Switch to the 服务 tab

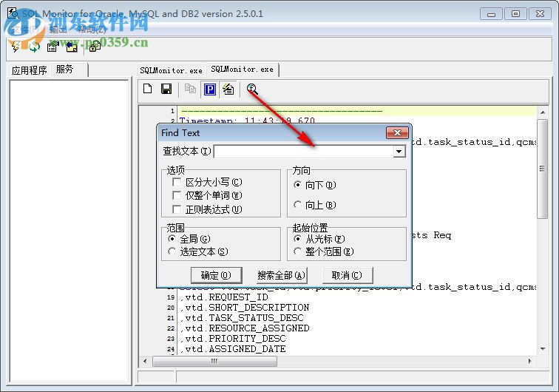click(x=65, y=70)
